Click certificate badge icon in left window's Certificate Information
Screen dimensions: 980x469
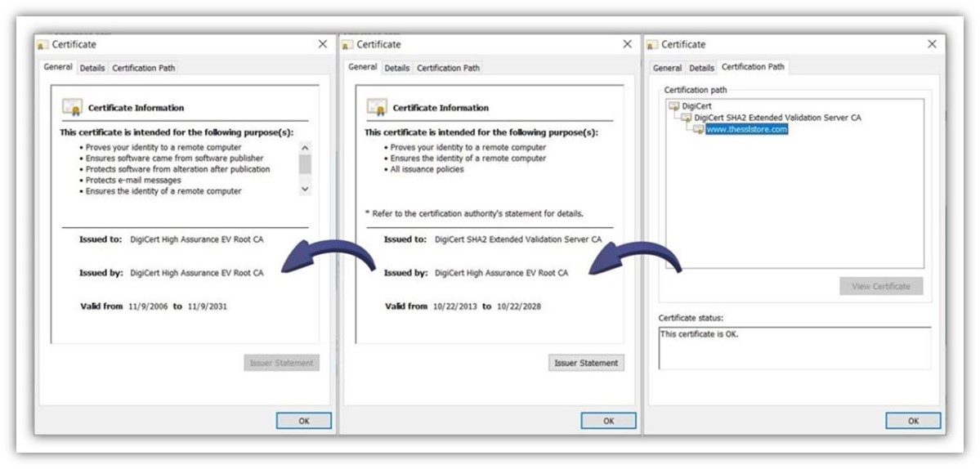[x=73, y=107]
